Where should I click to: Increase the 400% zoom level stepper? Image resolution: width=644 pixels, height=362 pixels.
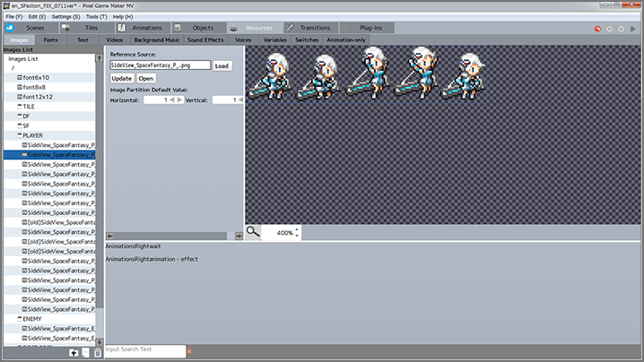pyautogui.click(x=297, y=228)
